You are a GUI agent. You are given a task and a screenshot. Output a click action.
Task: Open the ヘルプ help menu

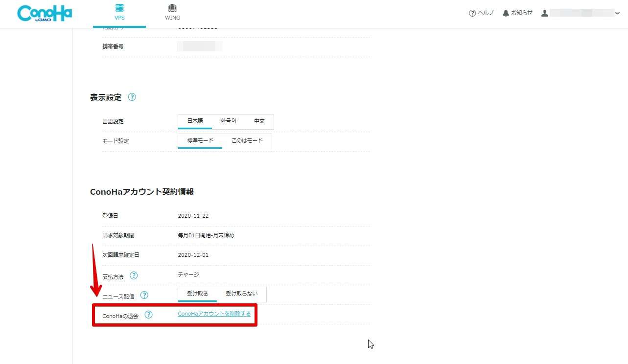tap(481, 13)
